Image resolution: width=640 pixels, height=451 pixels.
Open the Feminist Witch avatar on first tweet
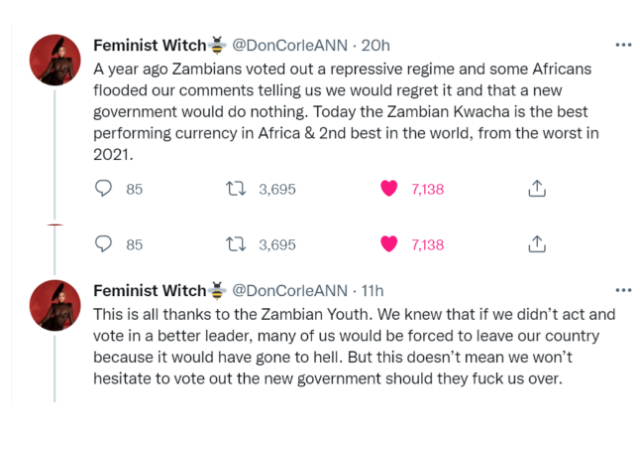tap(54, 59)
